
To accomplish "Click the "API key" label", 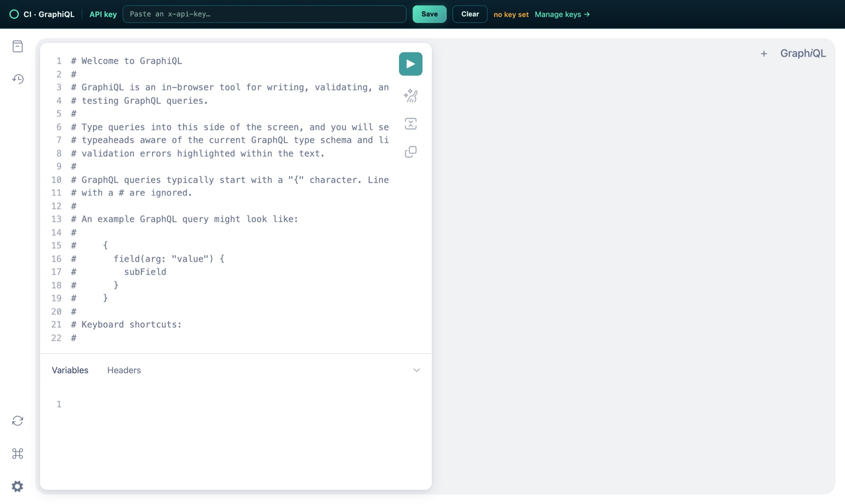I will (103, 14).
